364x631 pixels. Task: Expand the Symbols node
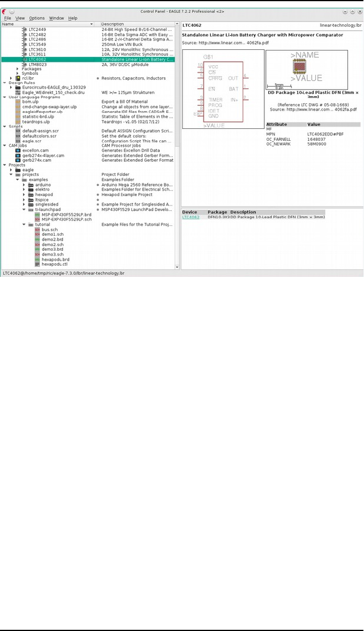click(x=17, y=74)
